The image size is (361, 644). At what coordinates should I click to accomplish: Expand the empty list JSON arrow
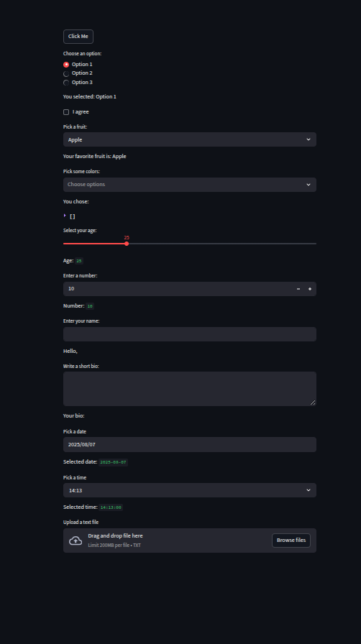point(65,215)
